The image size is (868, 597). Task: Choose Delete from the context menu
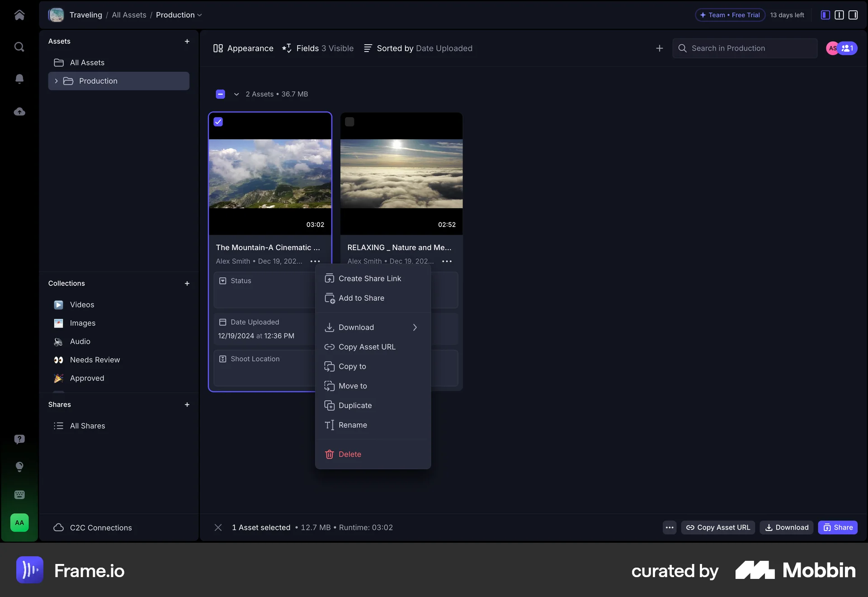tap(349, 454)
